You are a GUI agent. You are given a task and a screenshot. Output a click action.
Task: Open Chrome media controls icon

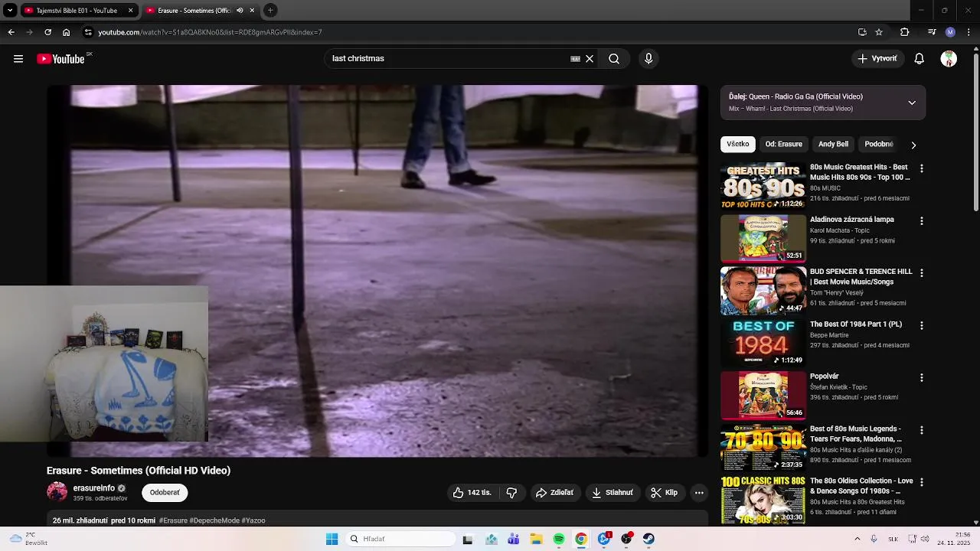[x=931, y=32]
